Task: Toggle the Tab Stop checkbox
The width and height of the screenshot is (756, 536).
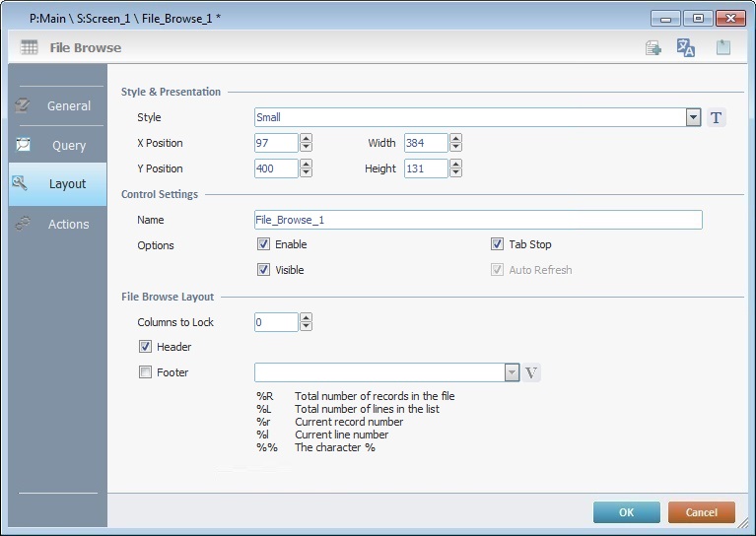Action: click(497, 244)
